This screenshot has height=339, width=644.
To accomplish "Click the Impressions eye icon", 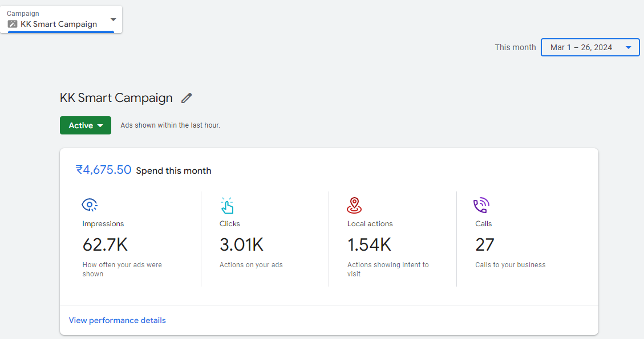I will point(90,205).
